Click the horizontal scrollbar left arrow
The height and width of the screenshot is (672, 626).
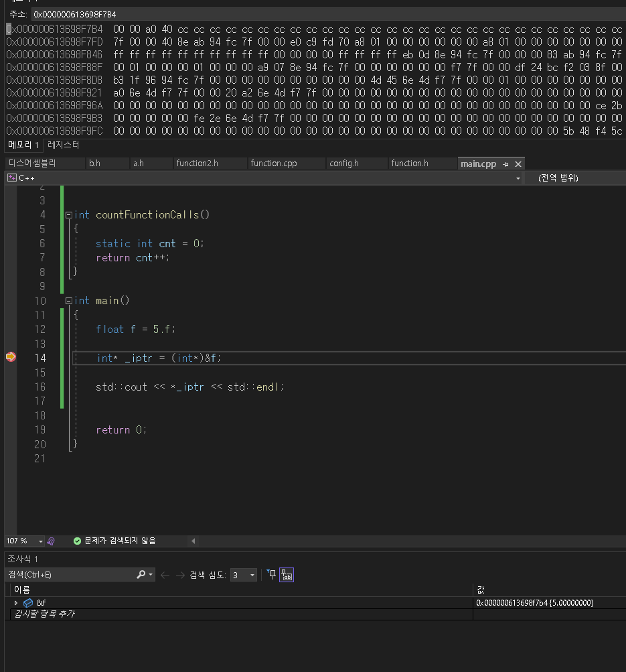pyautogui.click(x=193, y=541)
